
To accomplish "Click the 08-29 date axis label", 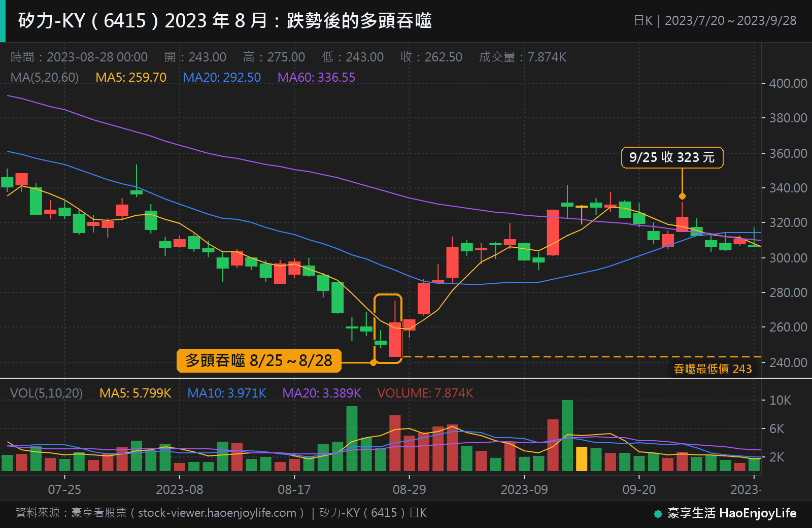I will pos(409,489).
